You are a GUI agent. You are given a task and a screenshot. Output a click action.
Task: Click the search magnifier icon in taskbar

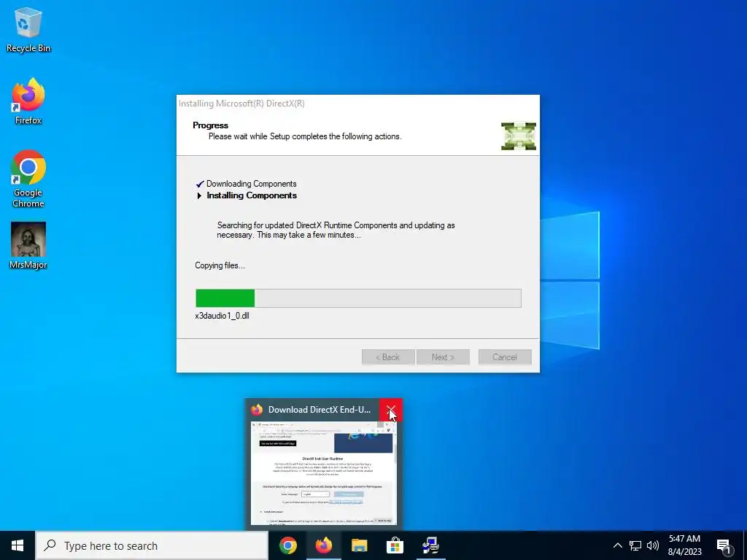(50, 545)
